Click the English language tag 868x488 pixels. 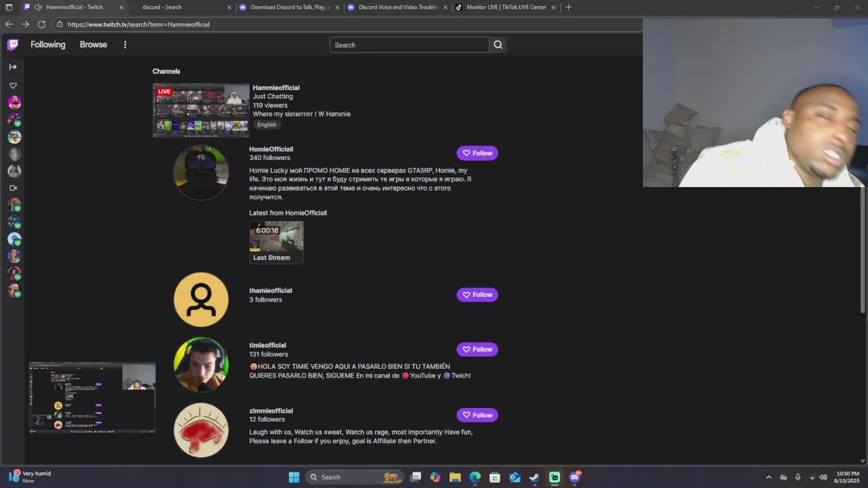click(x=267, y=125)
